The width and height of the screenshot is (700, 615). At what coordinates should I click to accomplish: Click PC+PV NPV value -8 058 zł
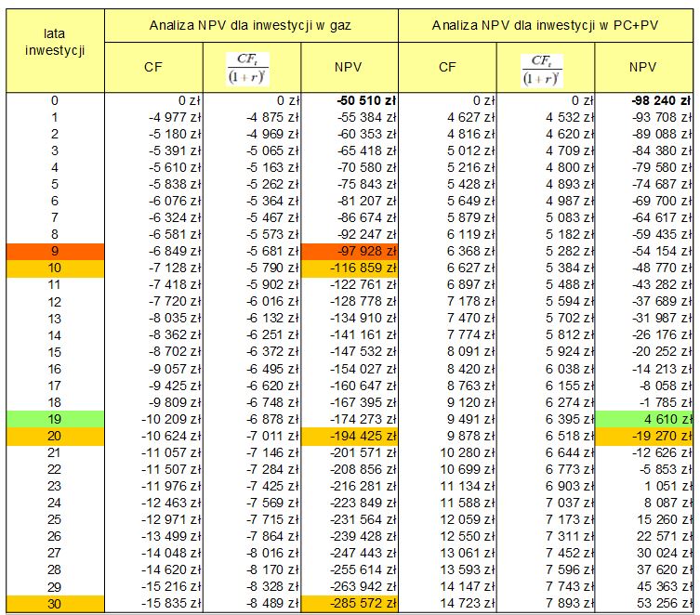click(x=666, y=386)
